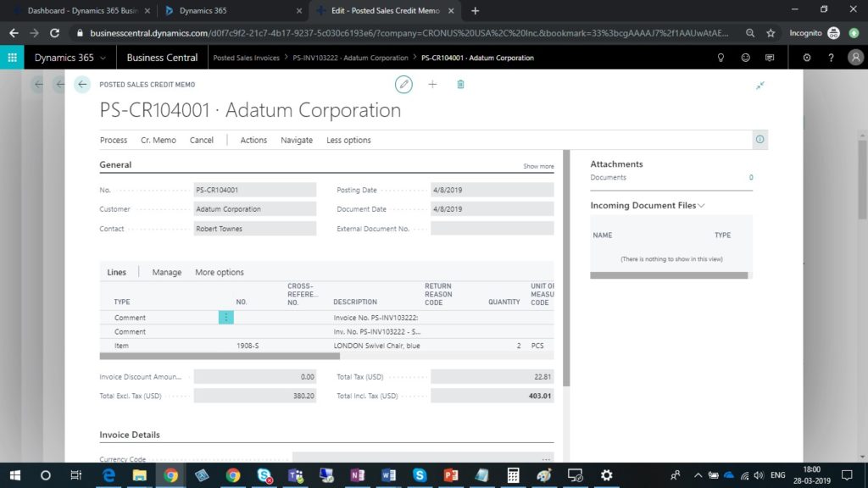This screenshot has width=868, height=488.
Task: Click the edit pencil icon
Action: tap(403, 85)
